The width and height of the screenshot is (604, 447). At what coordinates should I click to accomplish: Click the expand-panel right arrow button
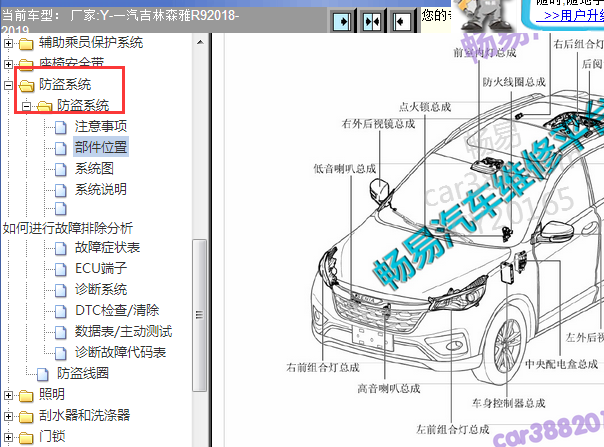(342, 21)
